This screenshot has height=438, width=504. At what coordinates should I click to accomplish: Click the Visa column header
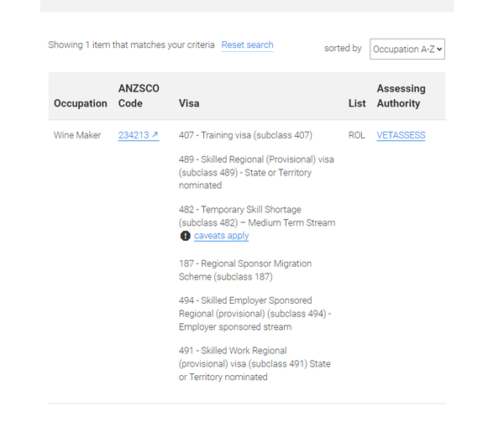[x=189, y=103]
